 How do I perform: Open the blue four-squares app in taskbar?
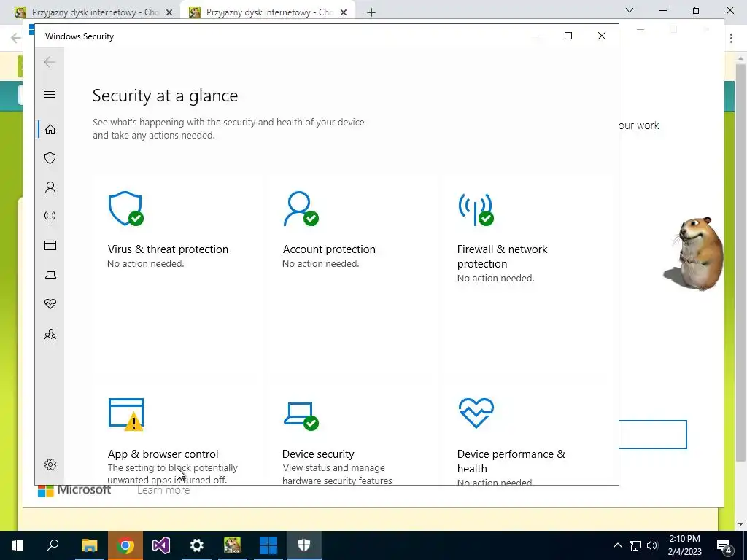pos(268,545)
